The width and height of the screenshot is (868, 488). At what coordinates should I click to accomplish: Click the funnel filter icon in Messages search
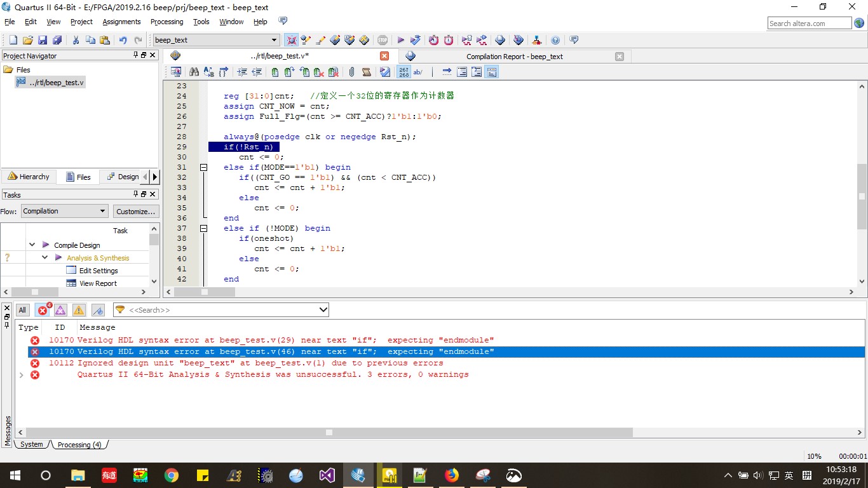coord(120,309)
